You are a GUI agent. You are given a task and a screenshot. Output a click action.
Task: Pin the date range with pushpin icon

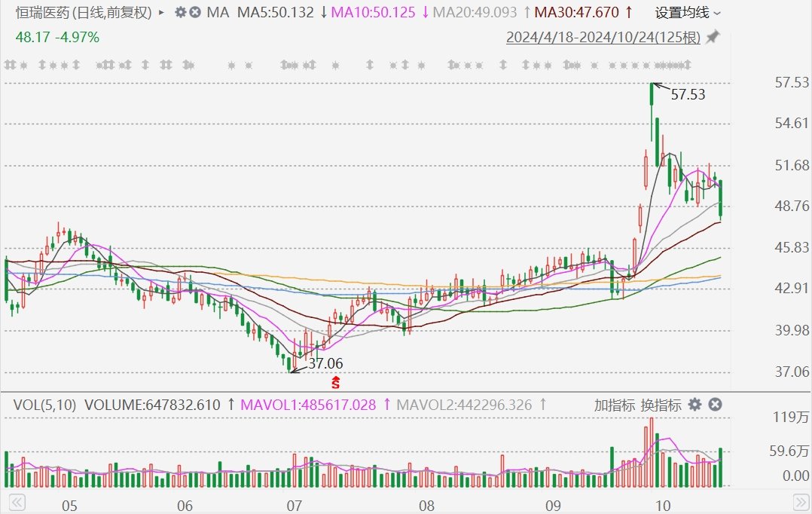click(712, 37)
